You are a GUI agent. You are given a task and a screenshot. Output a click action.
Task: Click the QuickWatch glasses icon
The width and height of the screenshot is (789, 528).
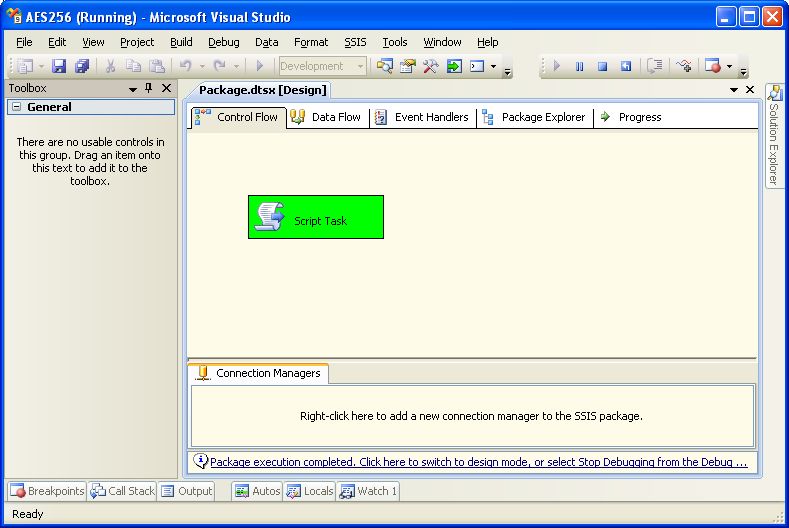[x=684, y=66]
